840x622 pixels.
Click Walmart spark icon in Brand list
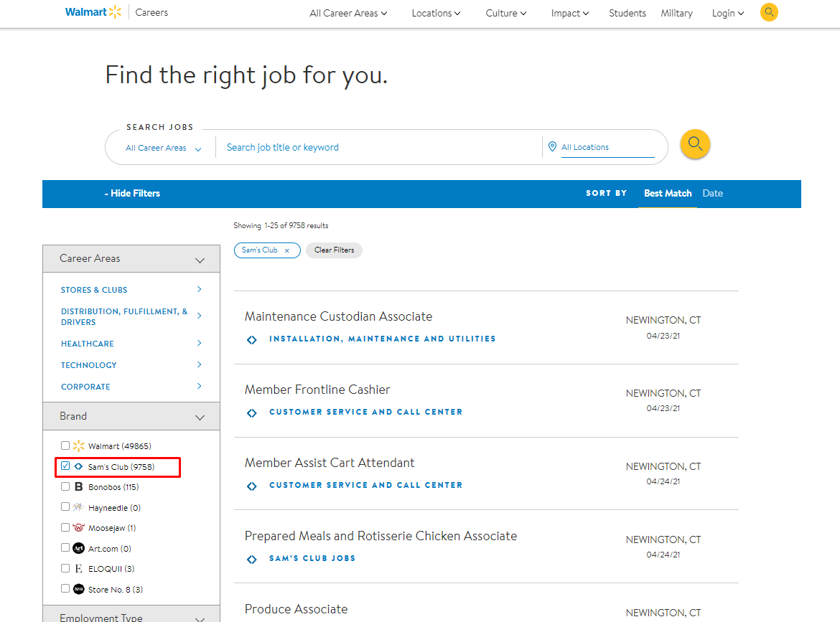79,446
